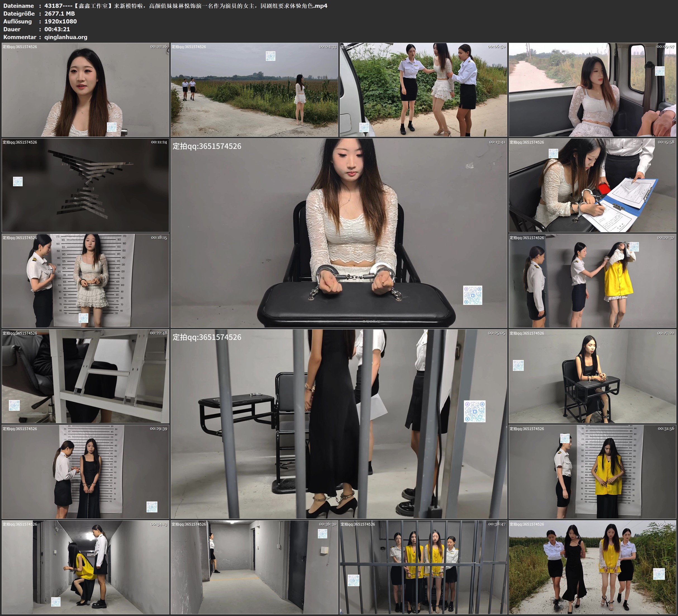Click QR code in the 00:02:16 frame
This screenshot has width=678, height=616.
tap(112, 127)
